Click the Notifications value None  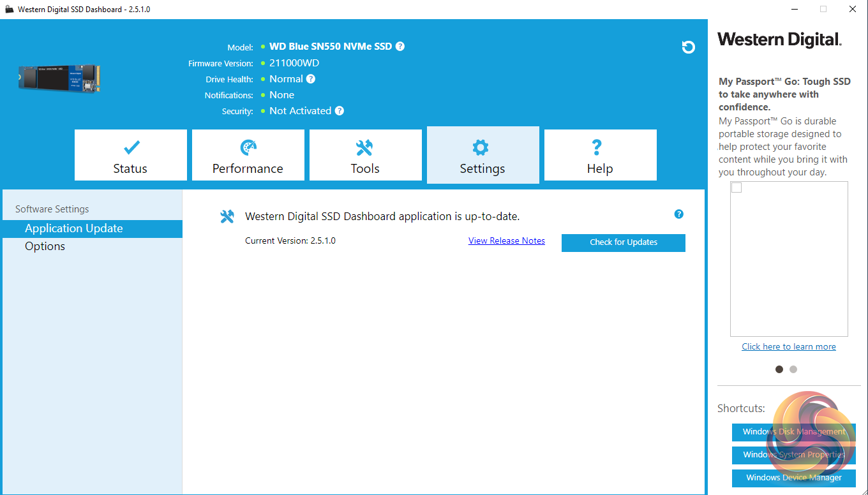click(282, 95)
